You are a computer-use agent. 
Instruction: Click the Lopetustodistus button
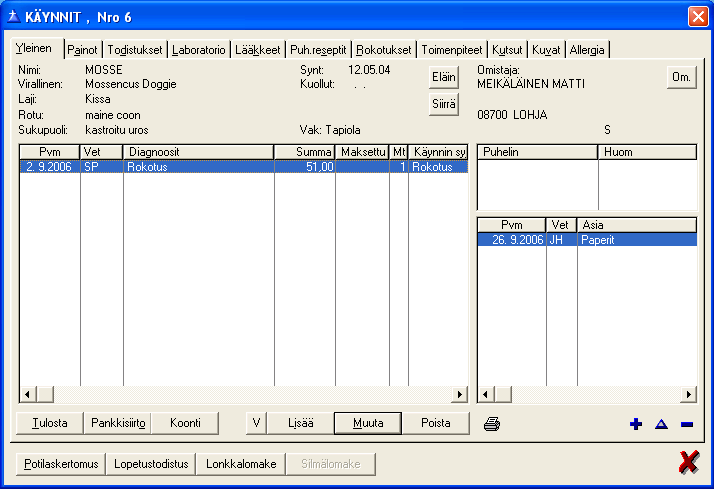151,464
